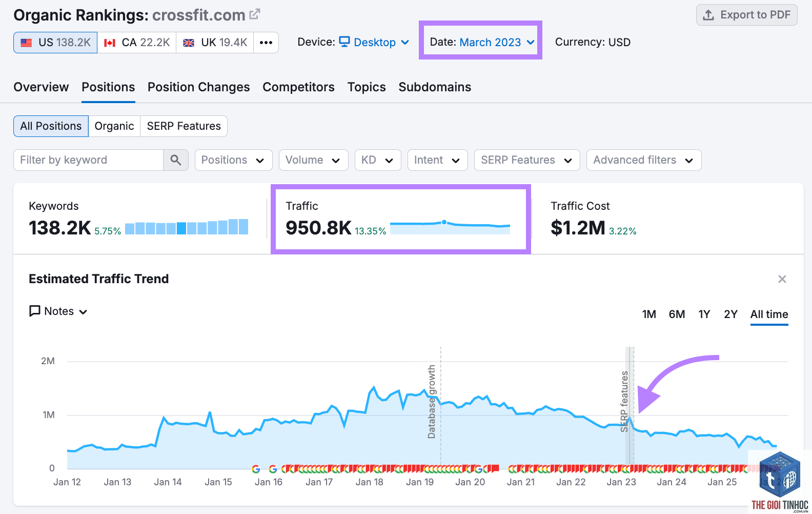Open the Competitors tab

tap(298, 87)
